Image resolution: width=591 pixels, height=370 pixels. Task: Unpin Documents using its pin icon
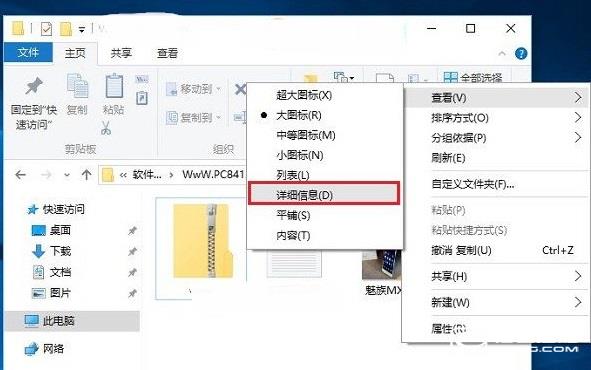click(x=132, y=272)
